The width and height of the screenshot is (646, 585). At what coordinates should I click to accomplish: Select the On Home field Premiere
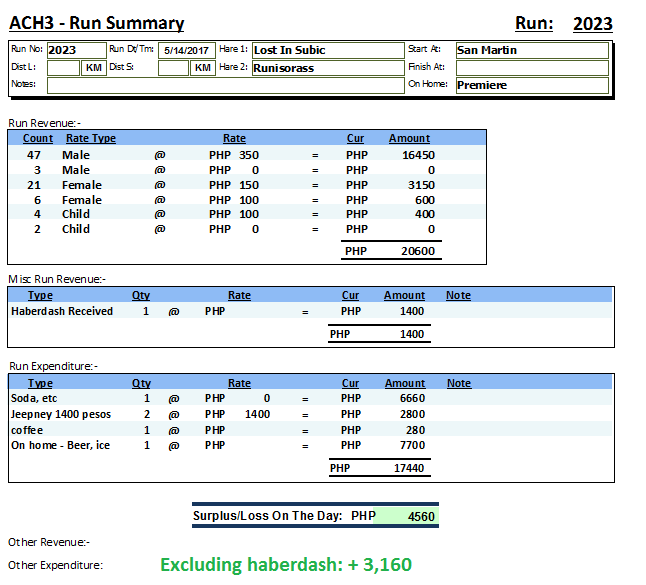(x=531, y=86)
